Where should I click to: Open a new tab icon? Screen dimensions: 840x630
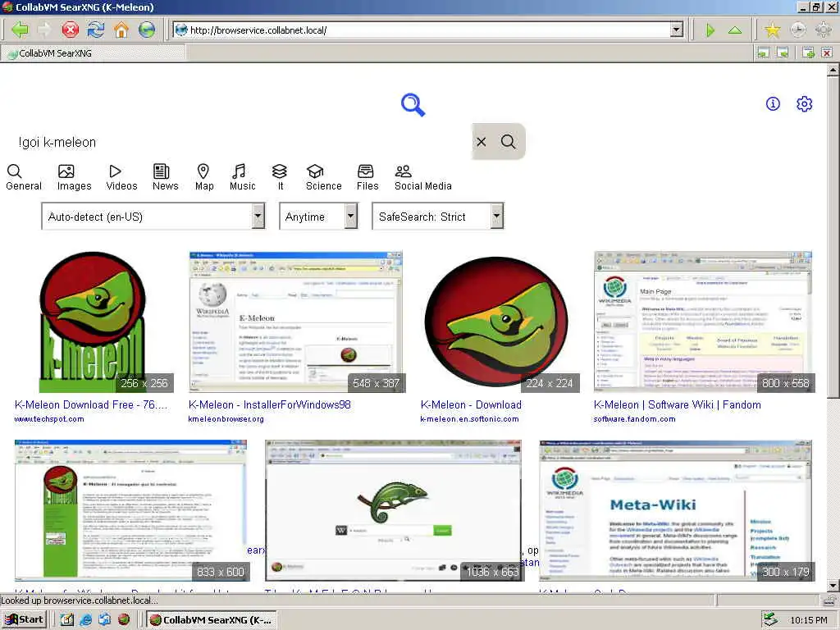[x=808, y=52]
